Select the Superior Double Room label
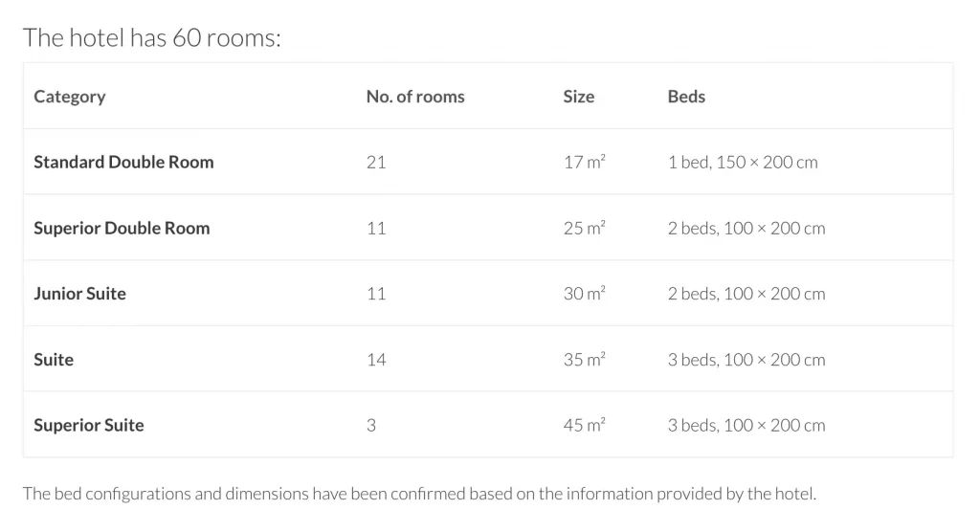Image resolution: width=980 pixels, height=532 pixels. 122,228
